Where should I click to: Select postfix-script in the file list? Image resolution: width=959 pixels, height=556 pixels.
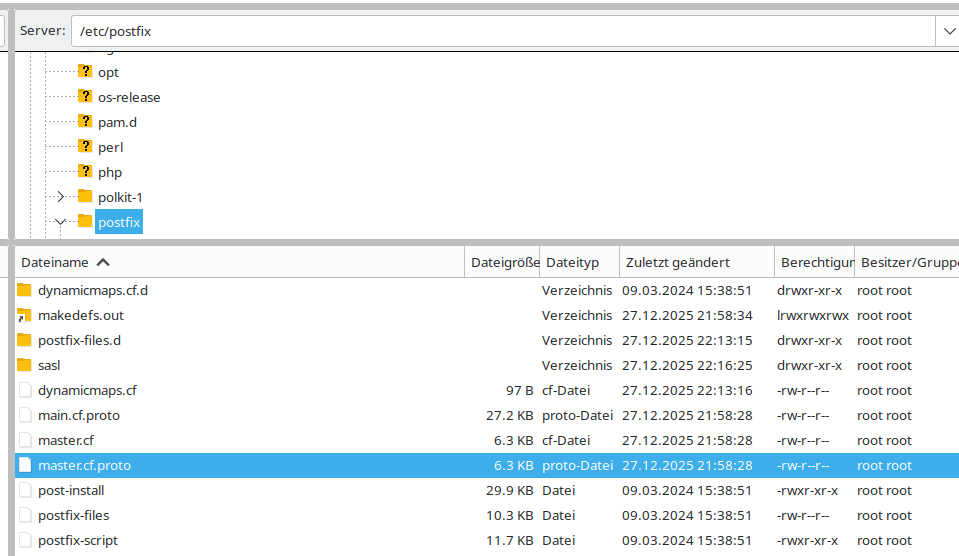tap(78, 541)
